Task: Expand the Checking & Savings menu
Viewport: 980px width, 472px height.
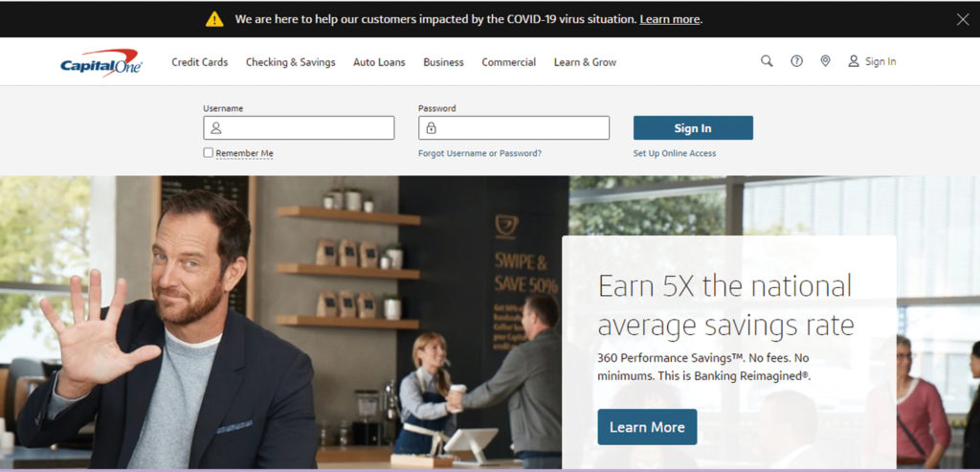Action: pyautogui.click(x=291, y=62)
